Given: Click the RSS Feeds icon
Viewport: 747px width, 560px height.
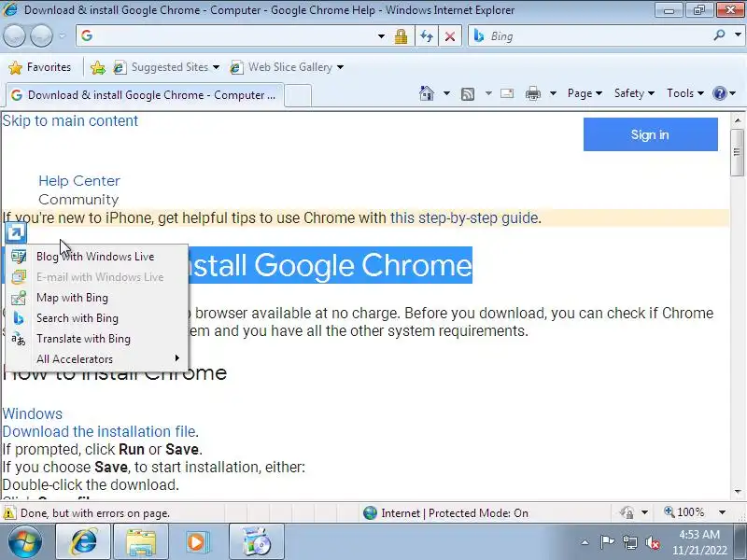Looking at the screenshot, I should point(468,94).
